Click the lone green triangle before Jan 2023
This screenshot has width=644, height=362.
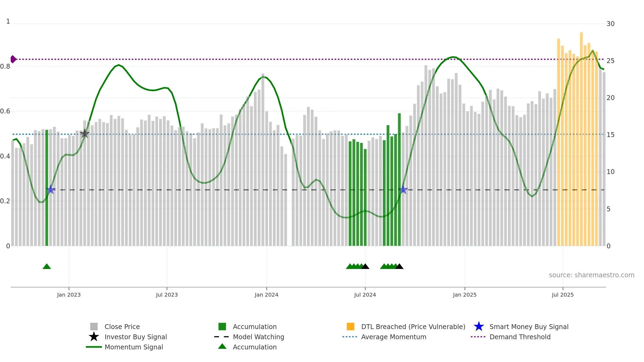tap(47, 266)
